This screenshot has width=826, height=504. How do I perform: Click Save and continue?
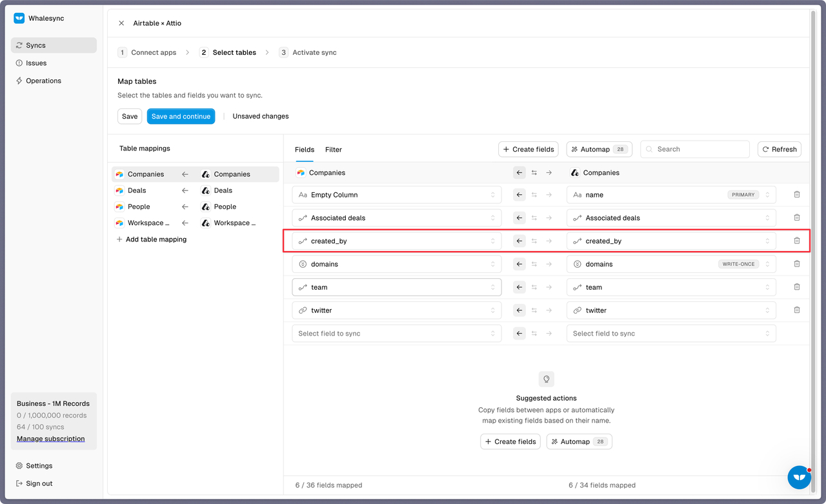point(181,116)
